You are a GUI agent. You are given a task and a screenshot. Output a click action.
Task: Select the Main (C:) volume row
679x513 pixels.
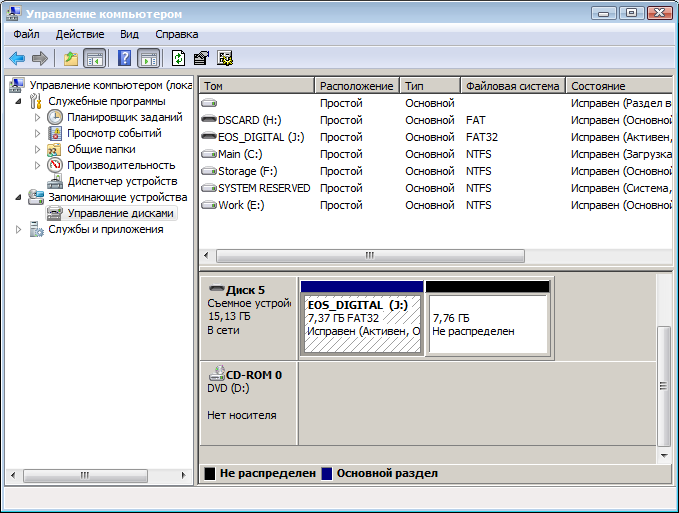click(x=241, y=154)
